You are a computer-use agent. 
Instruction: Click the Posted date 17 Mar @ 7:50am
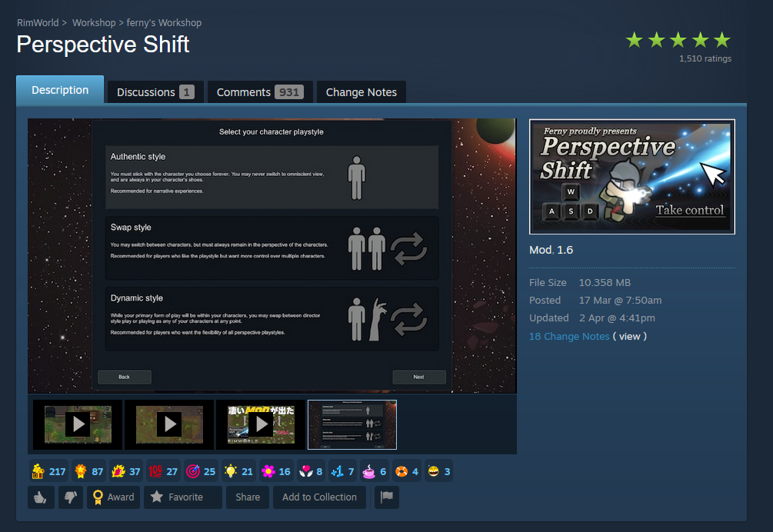[x=620, y=301]
